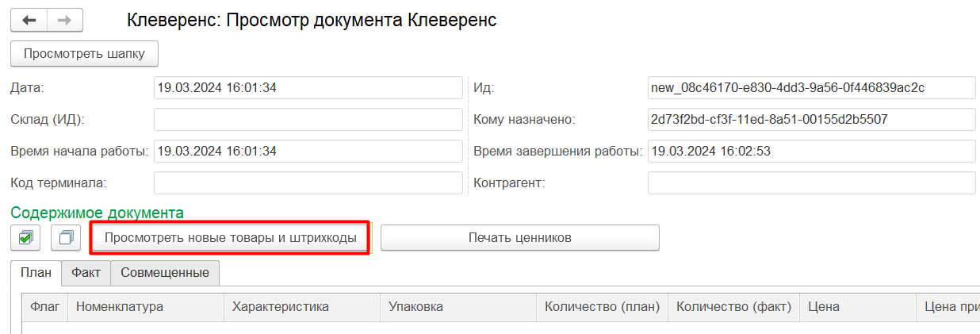
Task: Check all rows with the green checkmarks icon
Action: click(26, 237)
